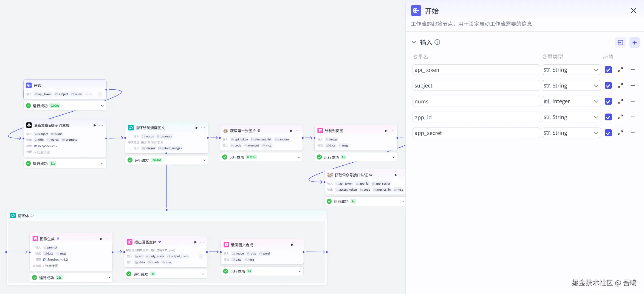Close the 开始 configuration panel
644x294 pixels.
coord(634,11)
